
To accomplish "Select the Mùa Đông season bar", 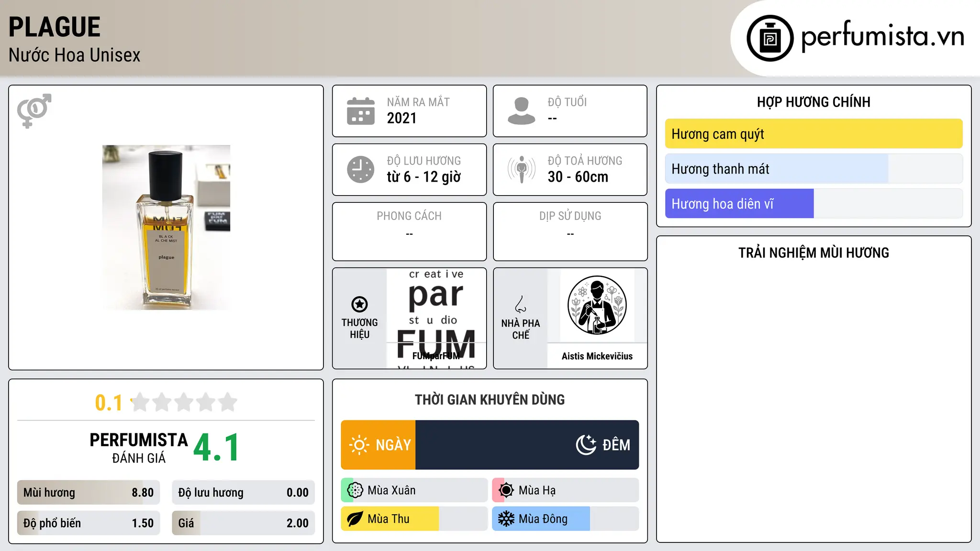I will pos(565,519).
